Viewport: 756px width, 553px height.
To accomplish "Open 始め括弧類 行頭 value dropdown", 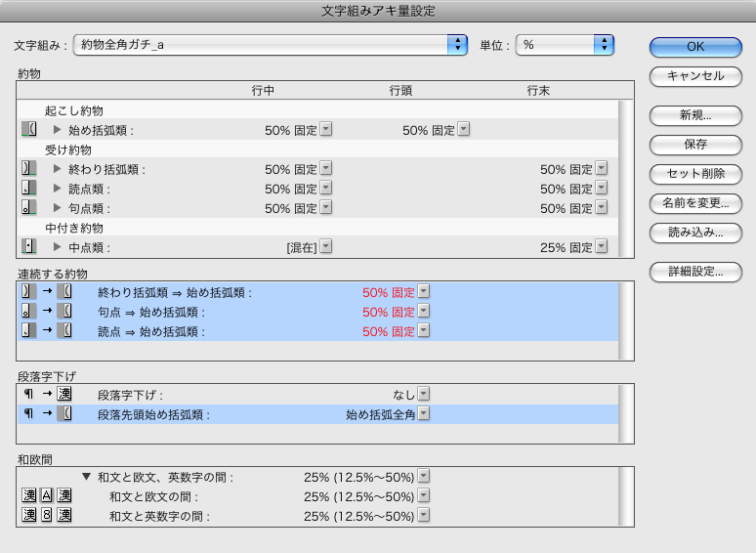I will coord(464,129).
